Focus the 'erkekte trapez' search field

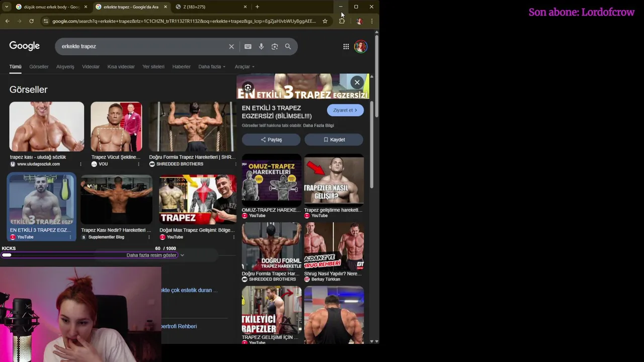(x=141, y=46)
